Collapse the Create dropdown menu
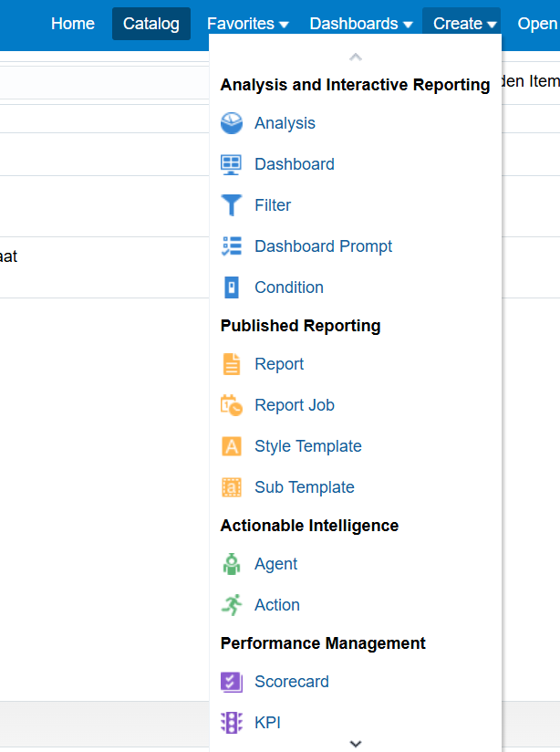The height and width of the screenshot is (752, 560). [465, 24]
